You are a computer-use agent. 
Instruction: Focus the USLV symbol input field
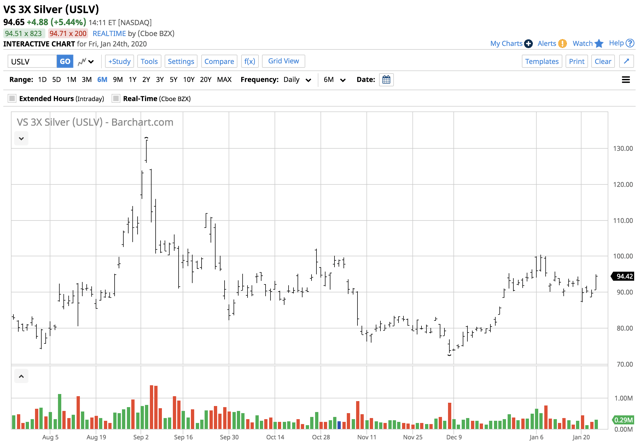(x=32, y=62)
